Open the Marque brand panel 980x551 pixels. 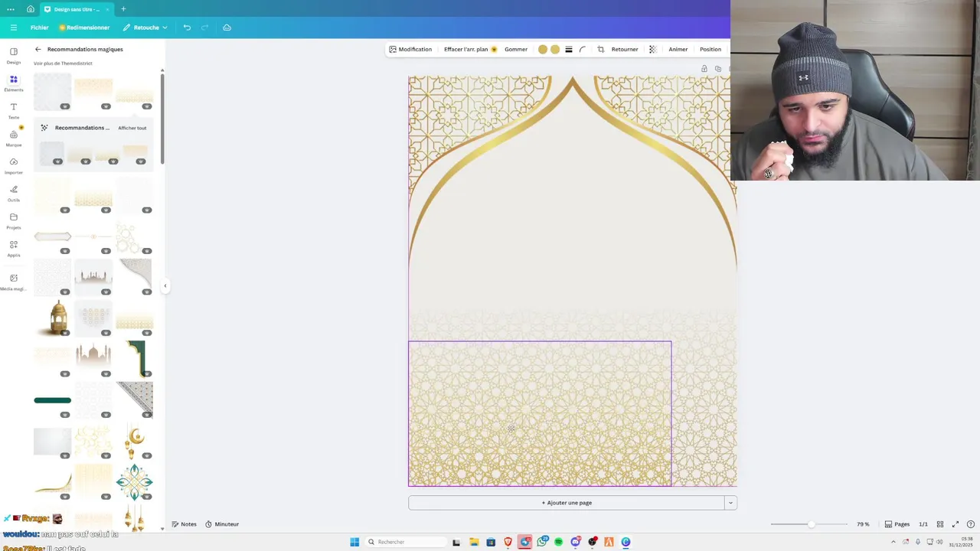click(x=14, y=138)
